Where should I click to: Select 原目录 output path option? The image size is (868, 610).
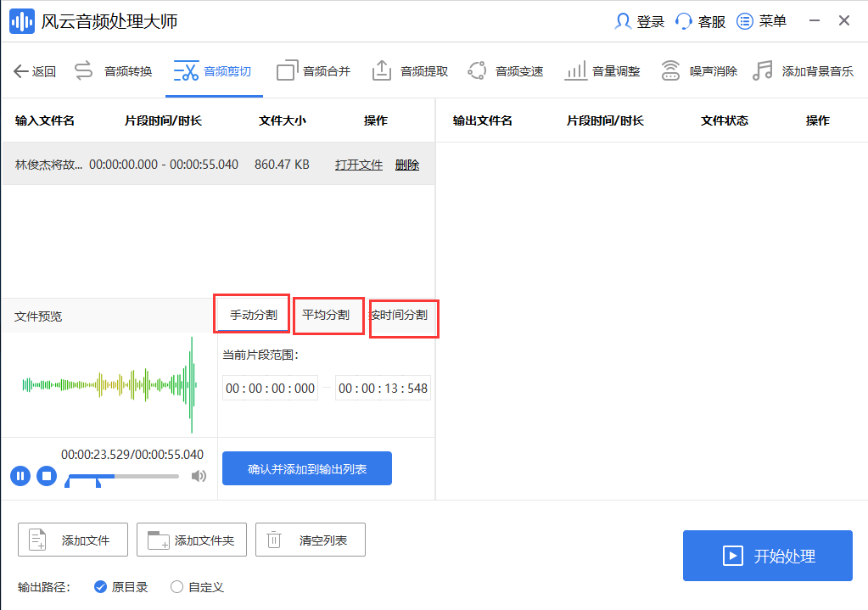[x=120, y=587]
